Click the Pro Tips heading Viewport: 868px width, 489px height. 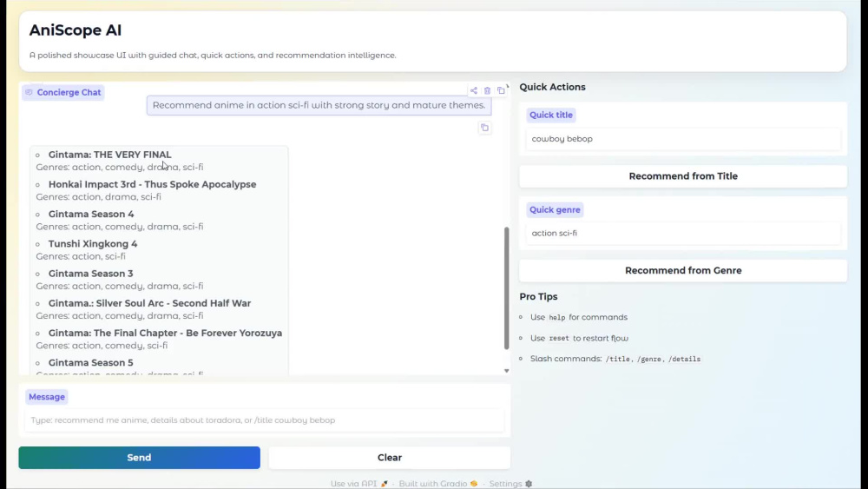pyautogui.click(x=538, y=297)
